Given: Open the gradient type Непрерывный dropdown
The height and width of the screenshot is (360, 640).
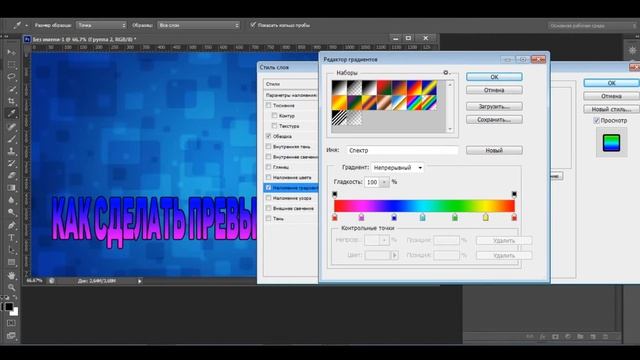Looking at the screenshot, I should pyautogui.click(x=397, y=168).
